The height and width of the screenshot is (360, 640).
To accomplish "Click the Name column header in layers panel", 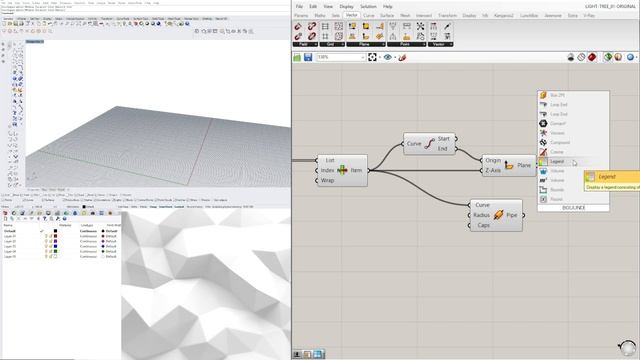I will [8, 225].
